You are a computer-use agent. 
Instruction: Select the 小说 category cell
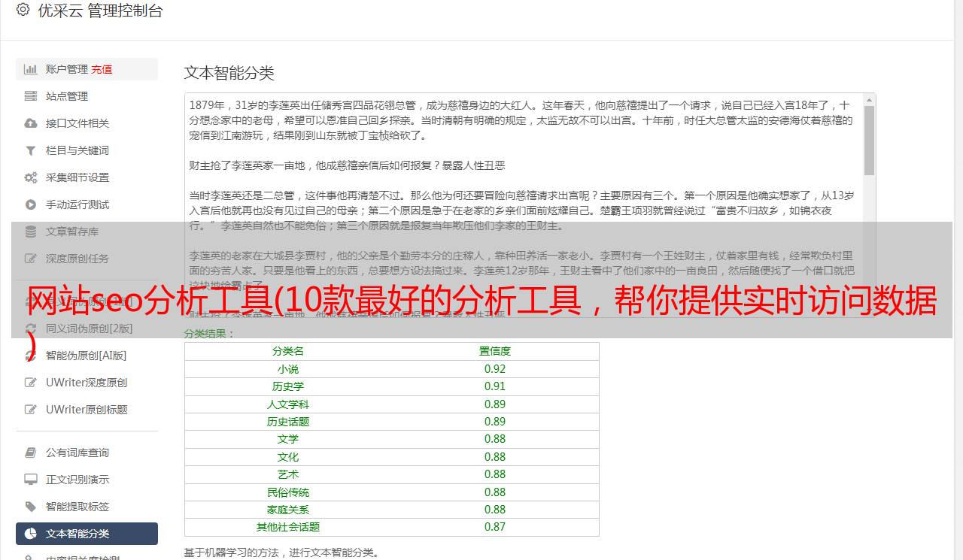[288, 369]
